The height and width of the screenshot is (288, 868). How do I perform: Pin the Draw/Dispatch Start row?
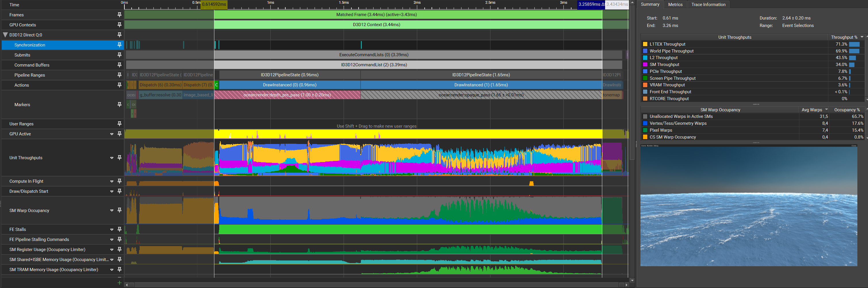[119, 191]
